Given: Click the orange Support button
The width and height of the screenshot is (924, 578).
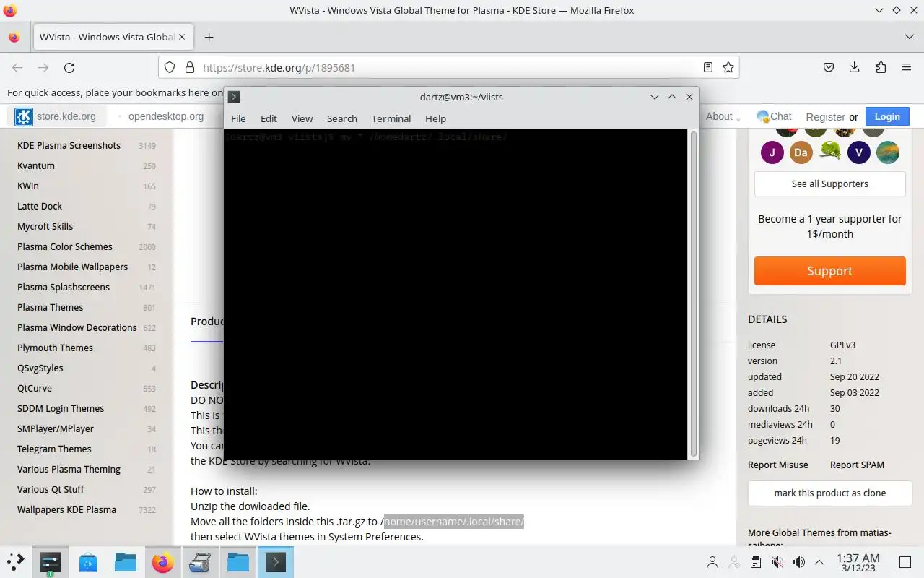Looking at the screenshot, I should tap(829, 271).
